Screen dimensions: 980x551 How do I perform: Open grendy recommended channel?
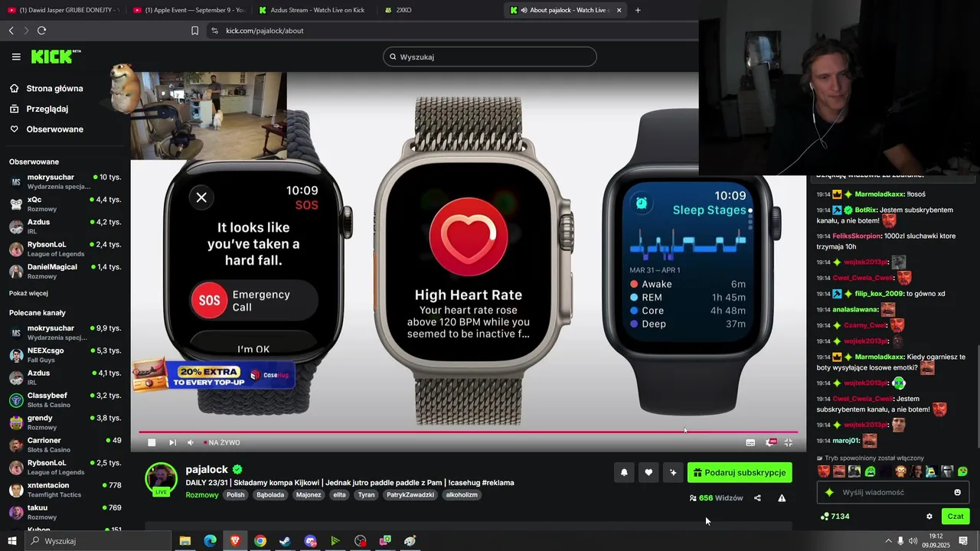[65, 422]
